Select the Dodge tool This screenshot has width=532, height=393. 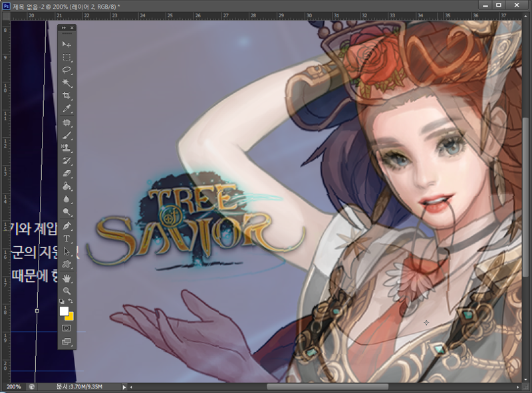pos(66,212)
